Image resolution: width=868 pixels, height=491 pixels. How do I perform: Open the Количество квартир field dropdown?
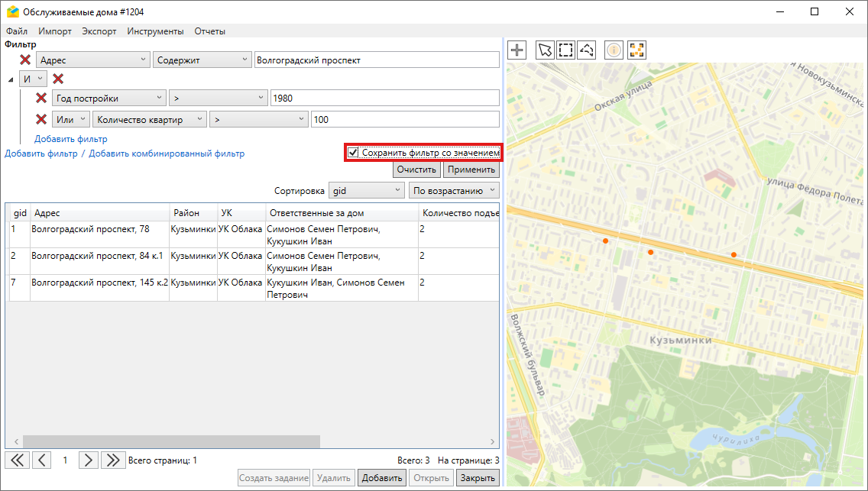(149, 119)
